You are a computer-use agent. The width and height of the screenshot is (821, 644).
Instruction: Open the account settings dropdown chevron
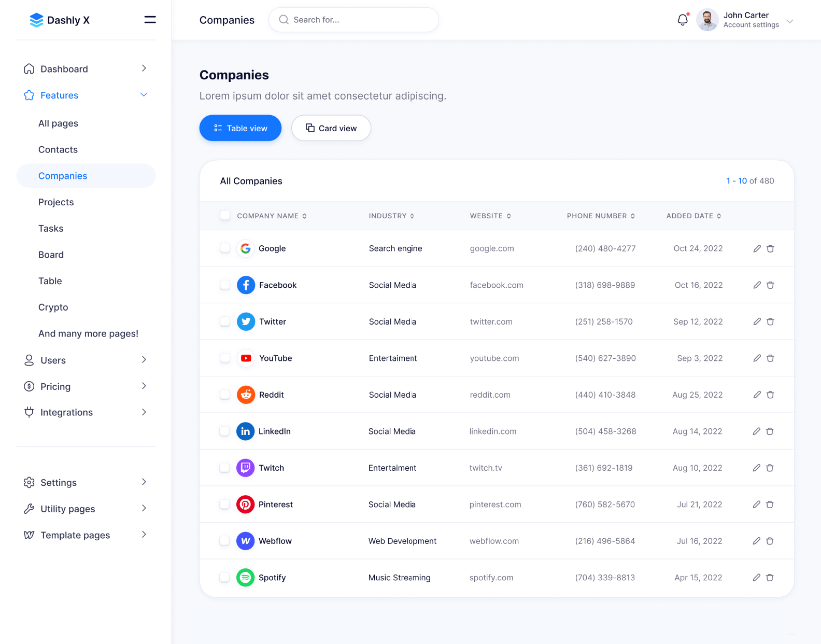789,21
